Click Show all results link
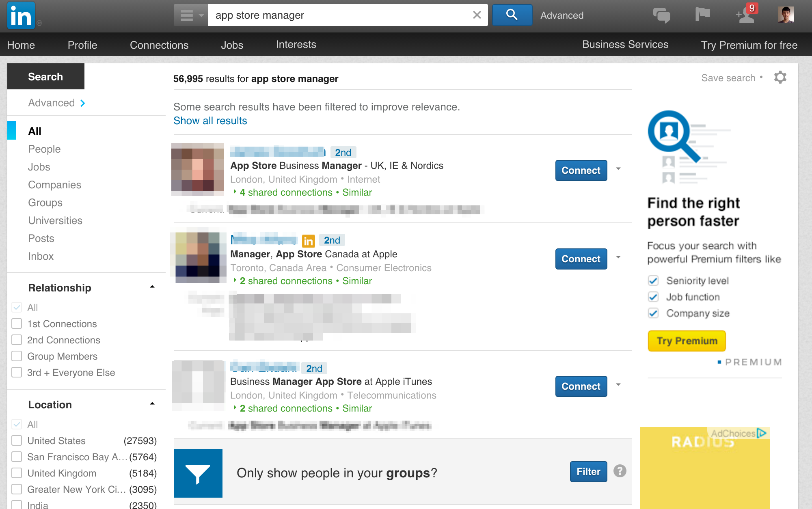This screenshot has height=509, width=812. [210, 121]
